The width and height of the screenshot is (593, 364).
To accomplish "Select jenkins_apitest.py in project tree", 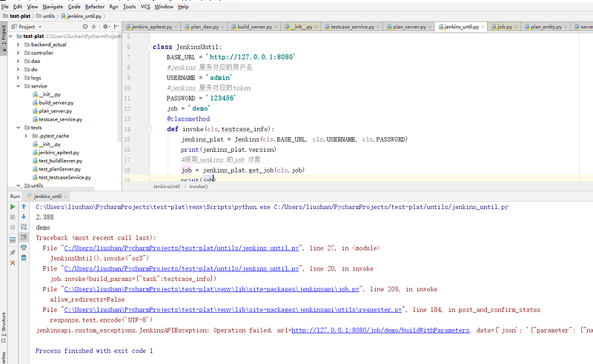I will click(x=59, y=153).
